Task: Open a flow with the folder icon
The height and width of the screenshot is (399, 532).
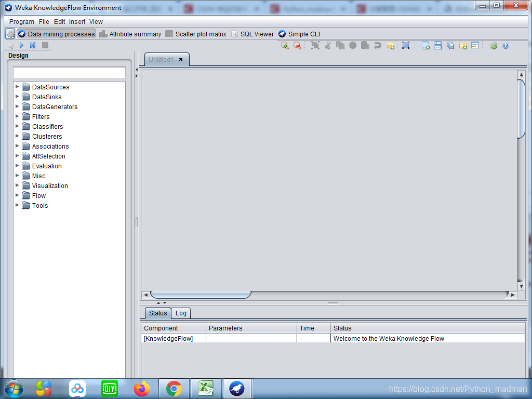Action: pos(463,46)
